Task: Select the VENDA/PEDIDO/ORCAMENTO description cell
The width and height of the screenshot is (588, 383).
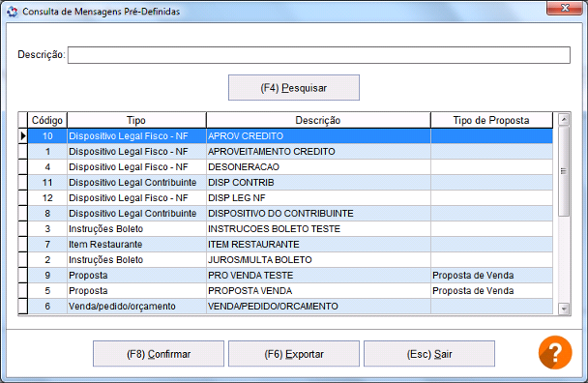Action: [x=318, y=306]
